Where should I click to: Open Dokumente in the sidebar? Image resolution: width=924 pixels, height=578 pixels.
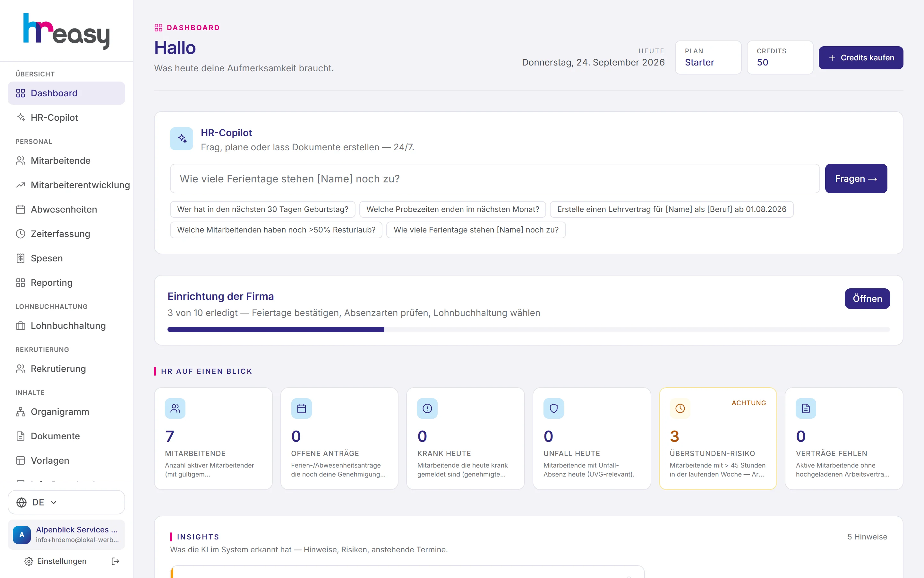coord(66,436)
